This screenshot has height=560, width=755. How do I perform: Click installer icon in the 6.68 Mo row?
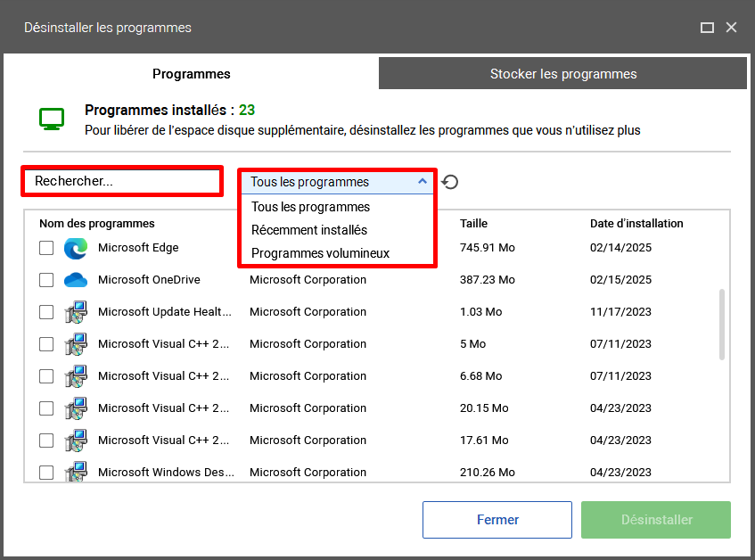(x=76, y=376)
